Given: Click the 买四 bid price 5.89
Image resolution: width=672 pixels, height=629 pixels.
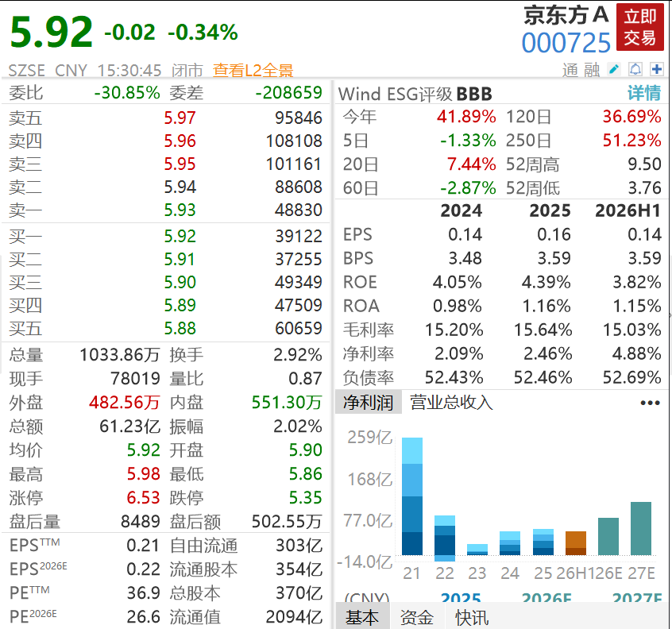Looking at the screenshot, I should pos(180,305).
